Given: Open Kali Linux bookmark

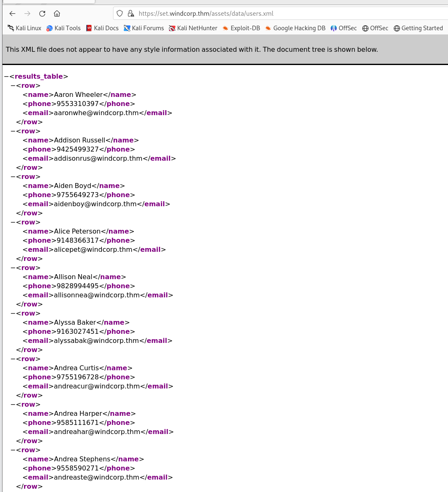Looking at the screenshot, I should coord(24,28).
